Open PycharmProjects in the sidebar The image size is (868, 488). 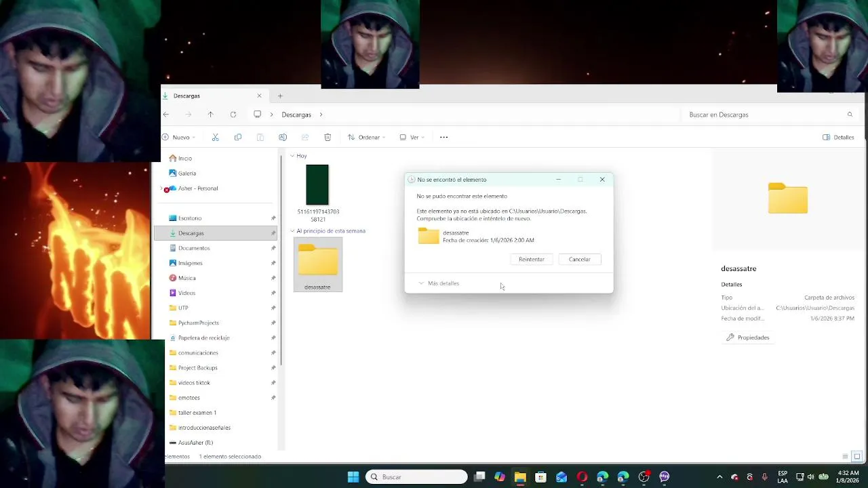coord(198,323)
